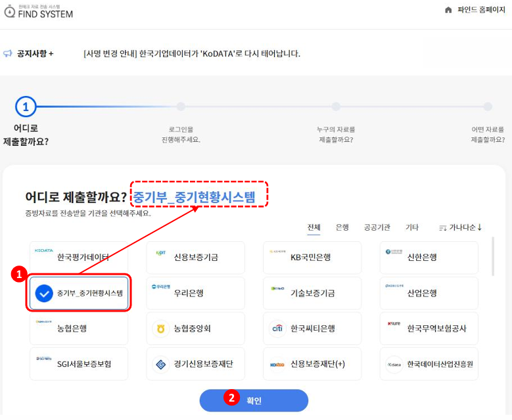512x420 pixels.
Task: Click the NH logo in 농협은행 card
Action: point(44,321)
